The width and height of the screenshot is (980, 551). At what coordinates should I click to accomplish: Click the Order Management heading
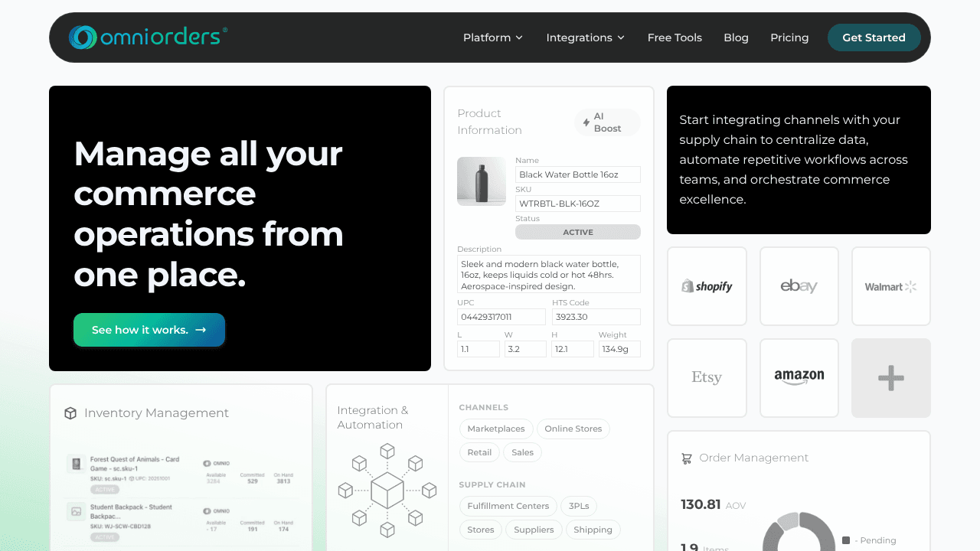pos(754,458)
